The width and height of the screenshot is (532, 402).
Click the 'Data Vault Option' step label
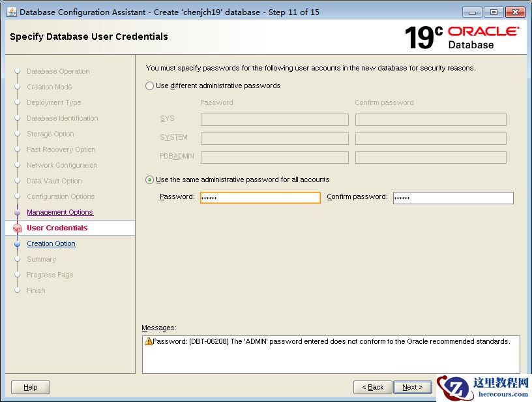(x=54, y=181)
